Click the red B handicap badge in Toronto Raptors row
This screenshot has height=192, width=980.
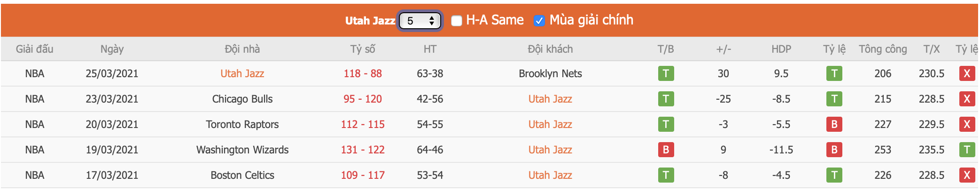834,124
